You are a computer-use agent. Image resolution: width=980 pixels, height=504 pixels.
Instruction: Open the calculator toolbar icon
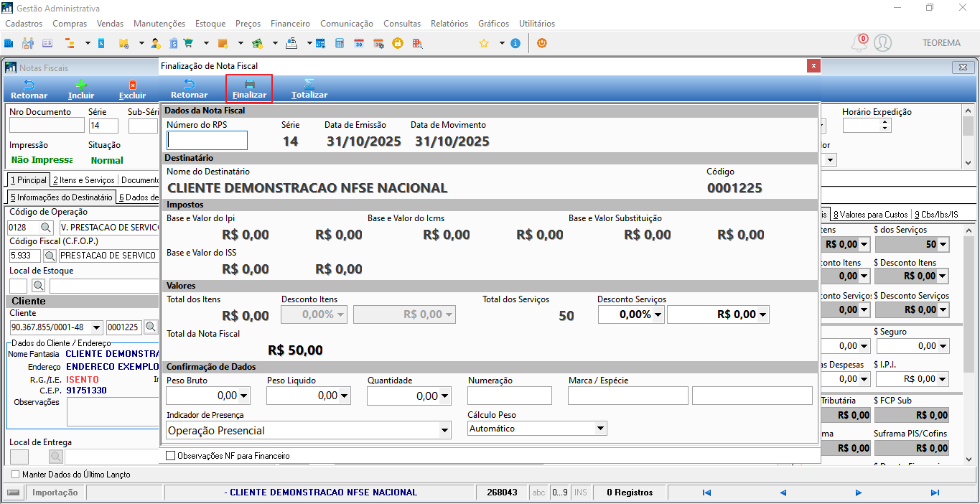click(x=340, y=43)
